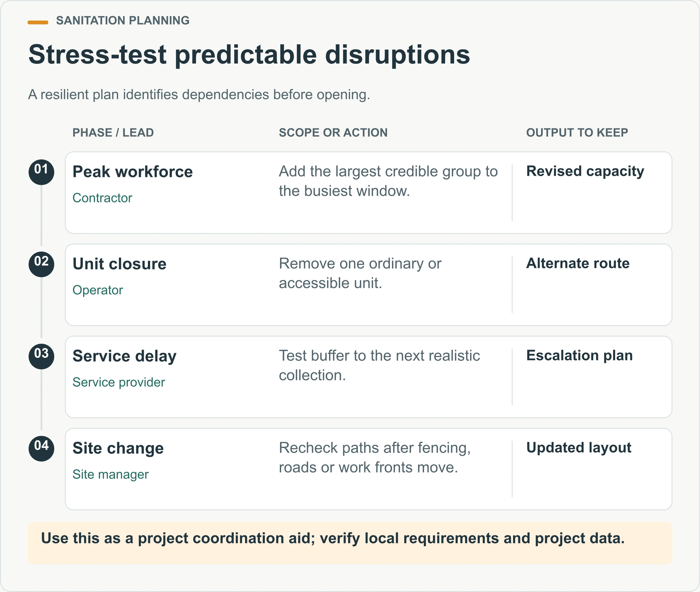700x592 pixels.
Task: Click the Site manager lead label
Action: (111, 474)
